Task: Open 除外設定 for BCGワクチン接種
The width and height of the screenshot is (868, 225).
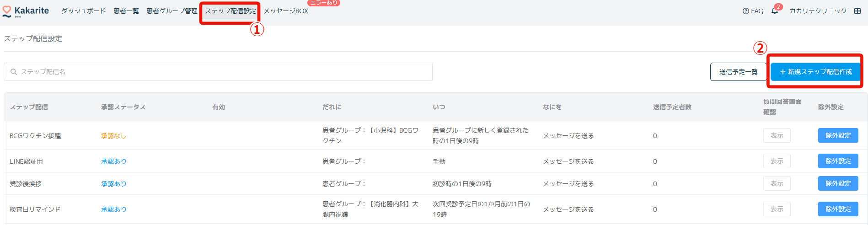Action: click(838, 135)
